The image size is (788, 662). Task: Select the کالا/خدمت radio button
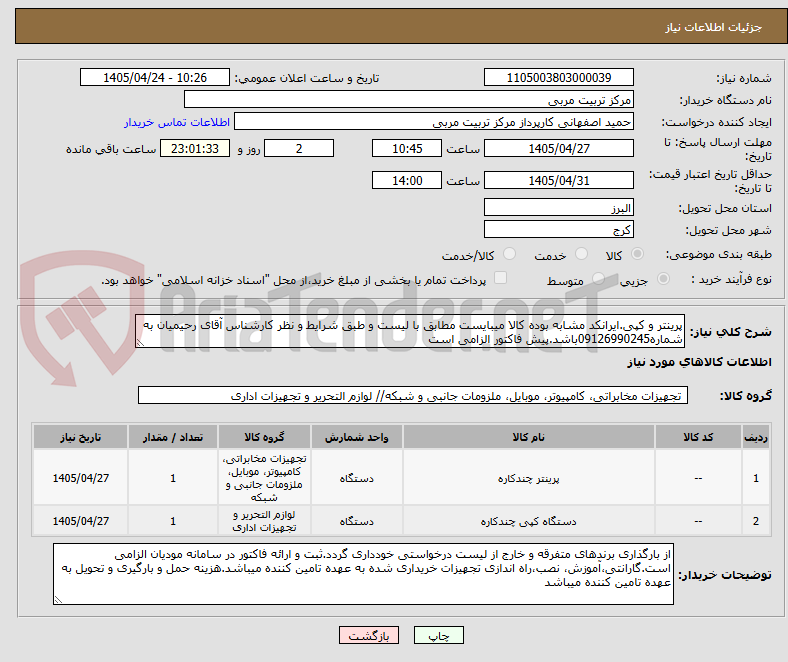coord(509,254)
